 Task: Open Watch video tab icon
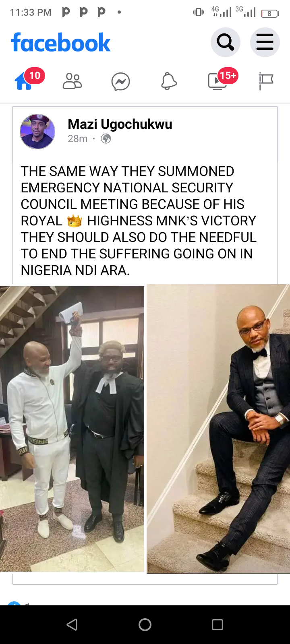(217, 82)
